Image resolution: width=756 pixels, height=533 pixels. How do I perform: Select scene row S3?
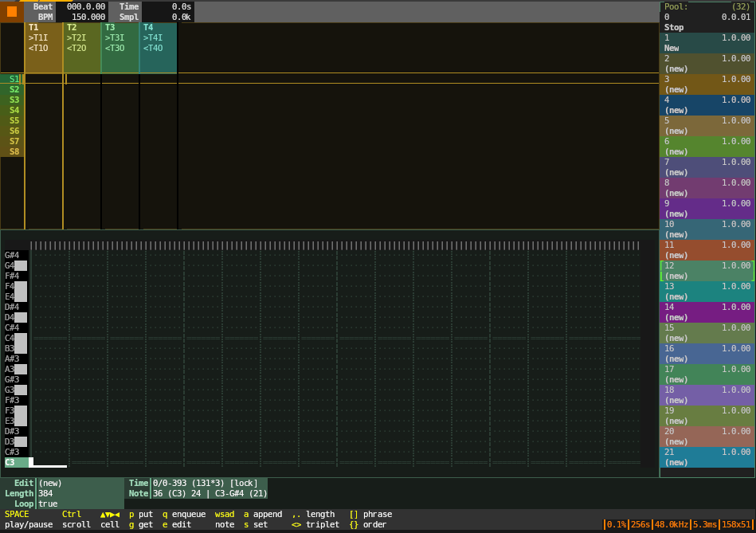click(12, 100)
